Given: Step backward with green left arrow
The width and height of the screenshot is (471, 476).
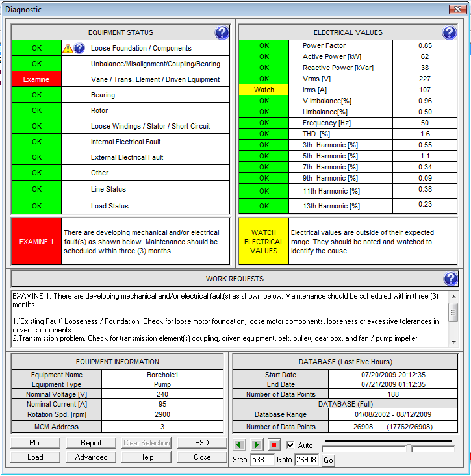Looking at the screenshot, I should coord(240,445).
